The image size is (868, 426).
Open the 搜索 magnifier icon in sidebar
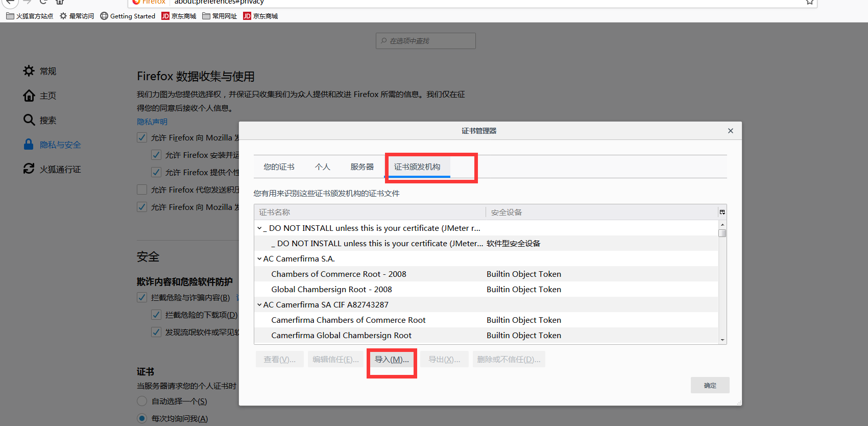(29, 120)
